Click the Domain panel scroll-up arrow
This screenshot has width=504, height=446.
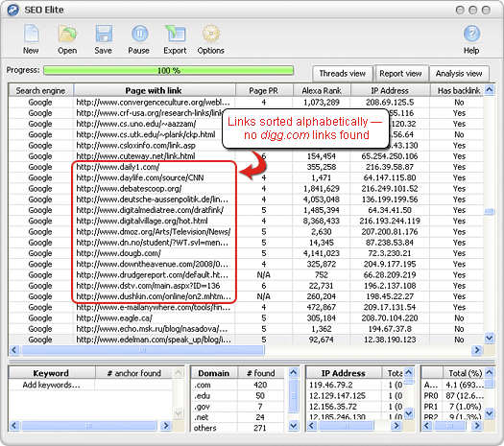[x=294, y=372]
